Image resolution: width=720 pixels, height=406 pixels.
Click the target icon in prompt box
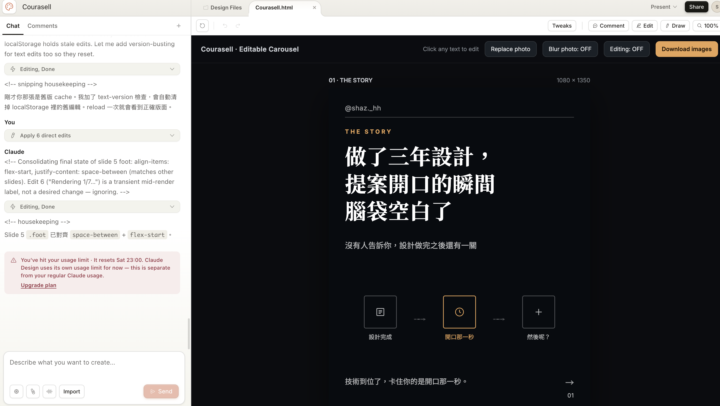tap(17, 391)
